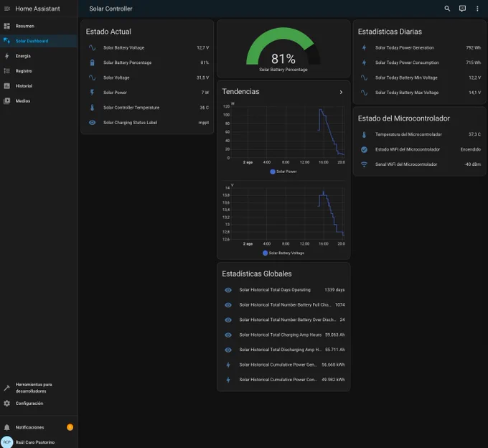Viewport: 488px width, 448px height.
Task: Collapse the sidebar using hamburger icon
Action: pos(7,9)
